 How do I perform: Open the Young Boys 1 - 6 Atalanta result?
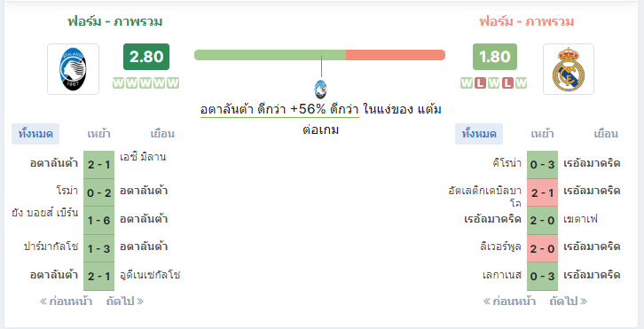pos(98,221)
